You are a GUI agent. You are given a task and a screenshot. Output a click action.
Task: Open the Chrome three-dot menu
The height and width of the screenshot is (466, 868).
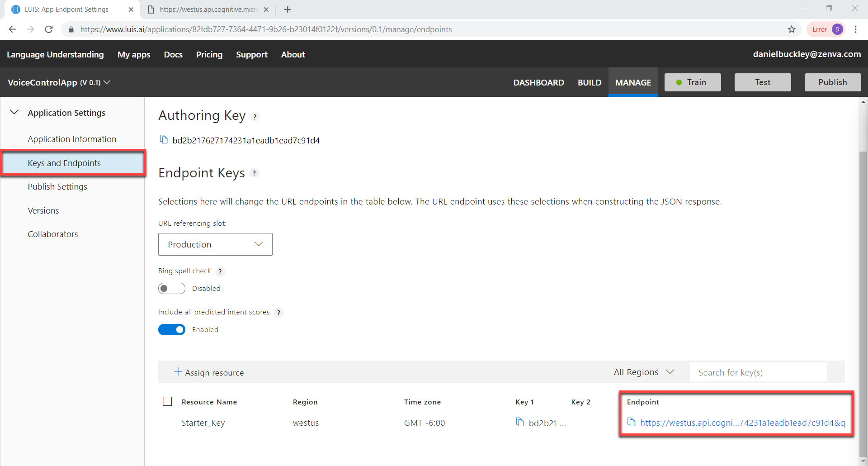[x=855, y=29]
